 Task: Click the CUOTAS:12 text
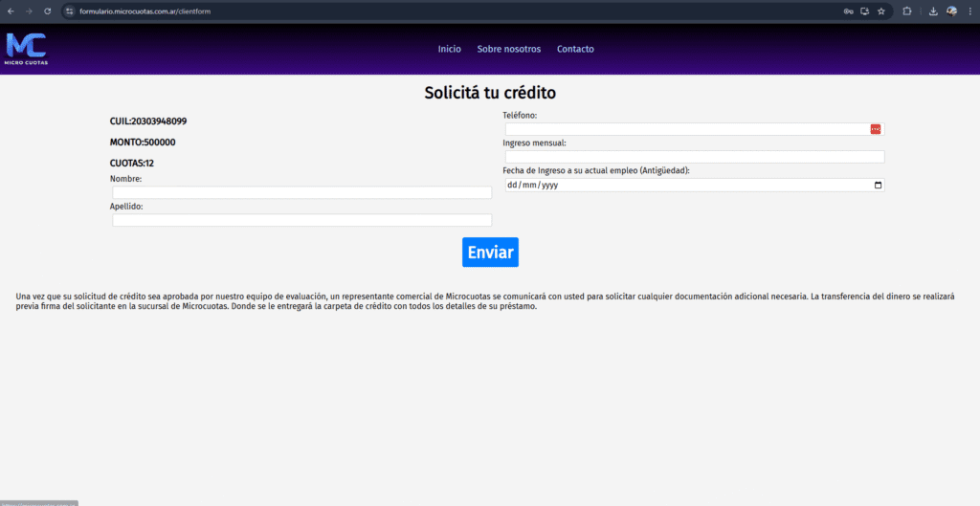[x=132, y=163]
